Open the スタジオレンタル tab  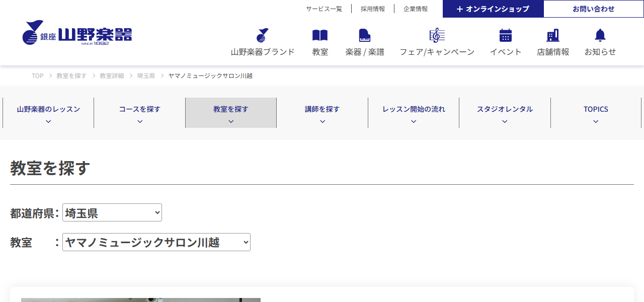point(505,113)
